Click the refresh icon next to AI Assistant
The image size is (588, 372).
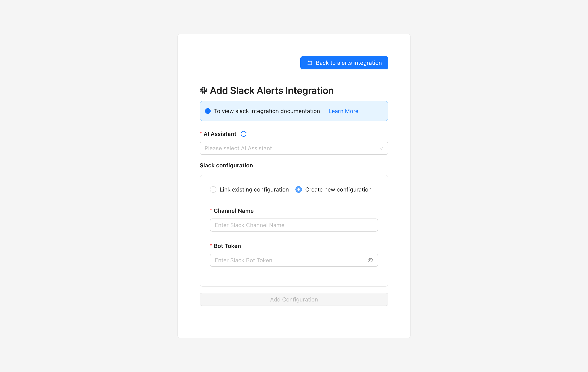click(243, 134)
